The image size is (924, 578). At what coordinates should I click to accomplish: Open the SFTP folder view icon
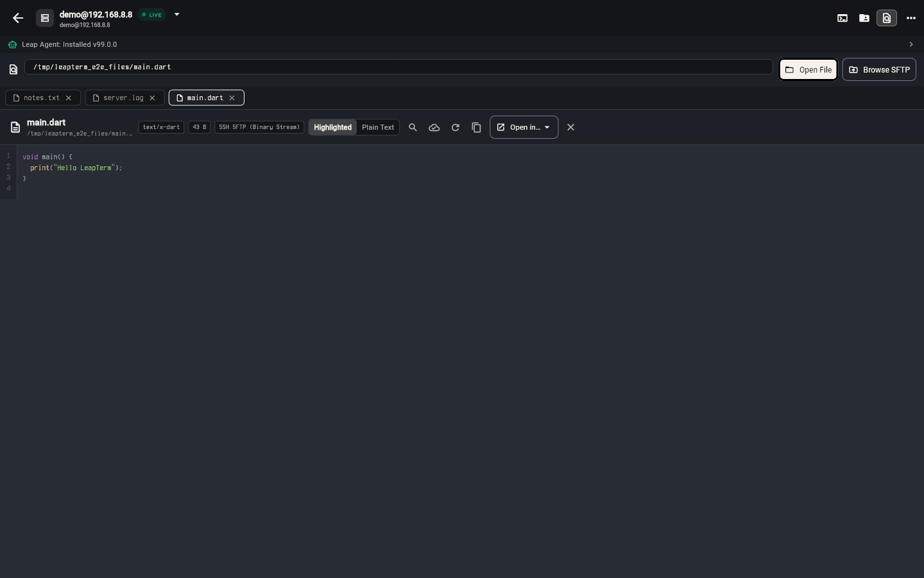(864, 18)
